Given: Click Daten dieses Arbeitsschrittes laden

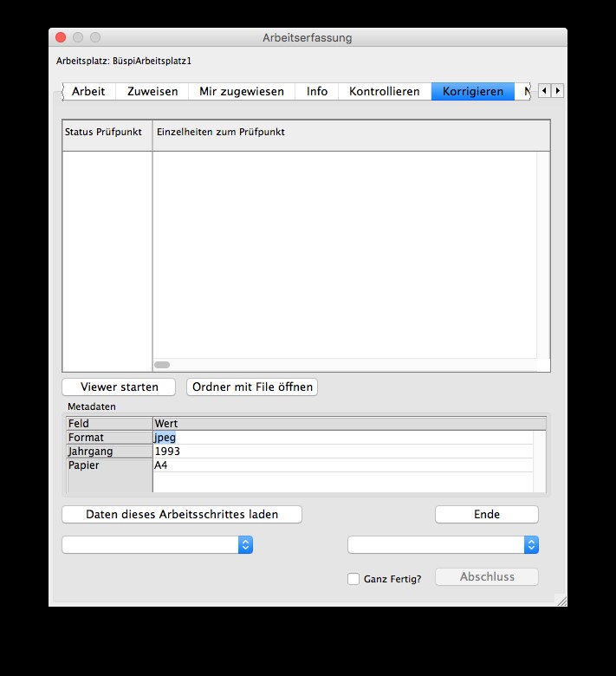Looking at the screenshot, I should [182, 514].
